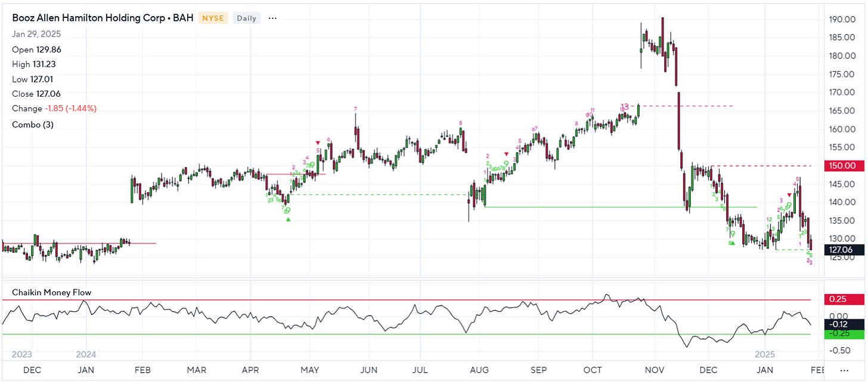This screenshot has width=868, height=383.
Task: Click the 180.00 price axis label
Action: pyautogui.click(x=843, y=56)
